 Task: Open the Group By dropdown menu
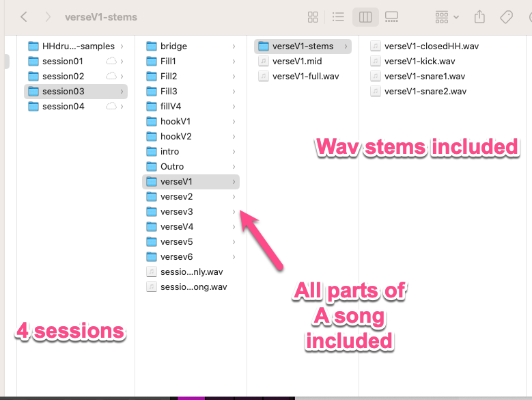447,17
